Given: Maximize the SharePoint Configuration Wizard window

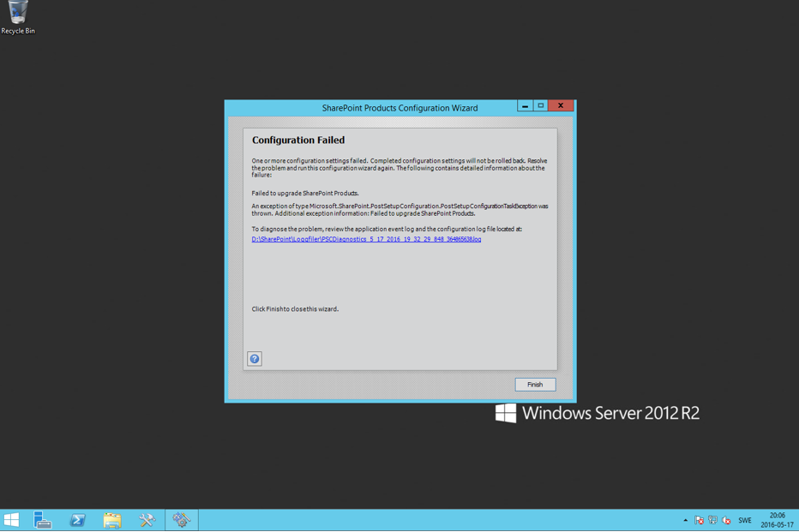Looking at the screenshot, I should tap(541, 106).
